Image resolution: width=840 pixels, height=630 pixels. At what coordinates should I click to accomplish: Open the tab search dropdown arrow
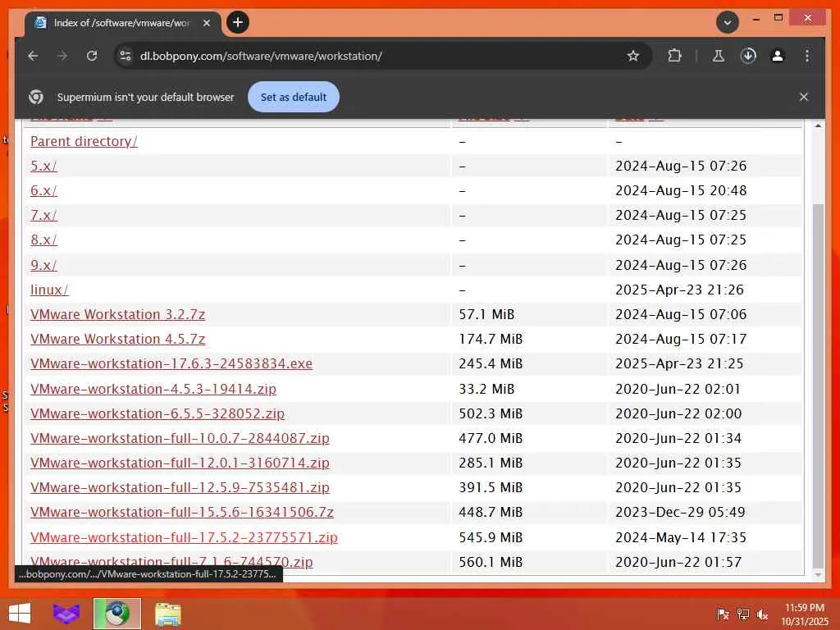pyautogui.click(x=728, y=22)
